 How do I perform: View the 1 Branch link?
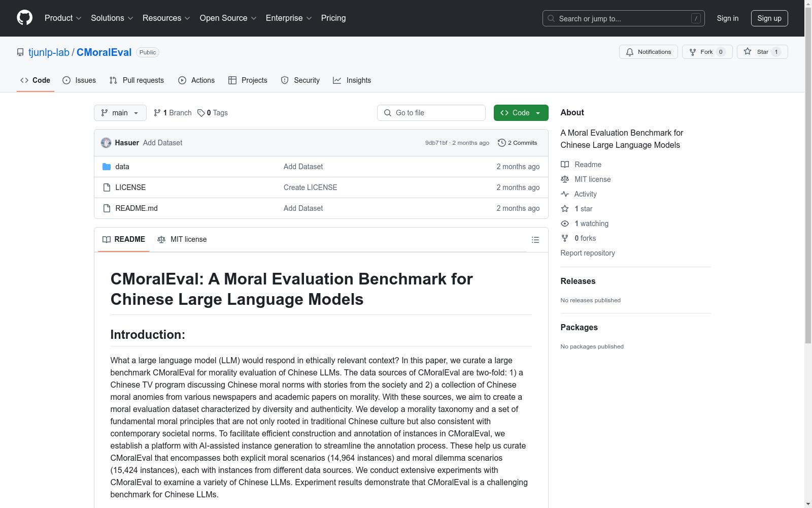point(173,113)
